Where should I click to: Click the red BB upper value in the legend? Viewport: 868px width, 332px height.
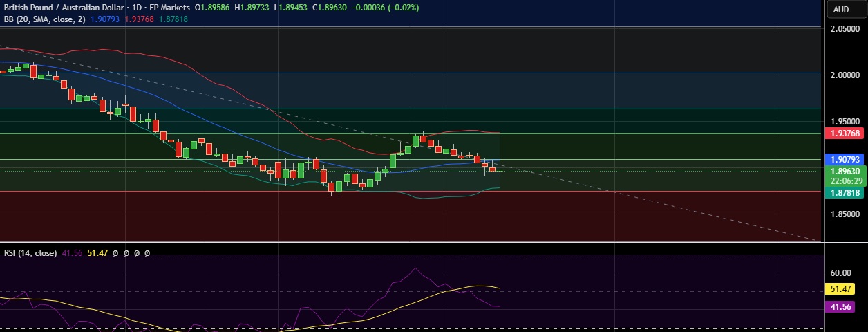(139, 19)
